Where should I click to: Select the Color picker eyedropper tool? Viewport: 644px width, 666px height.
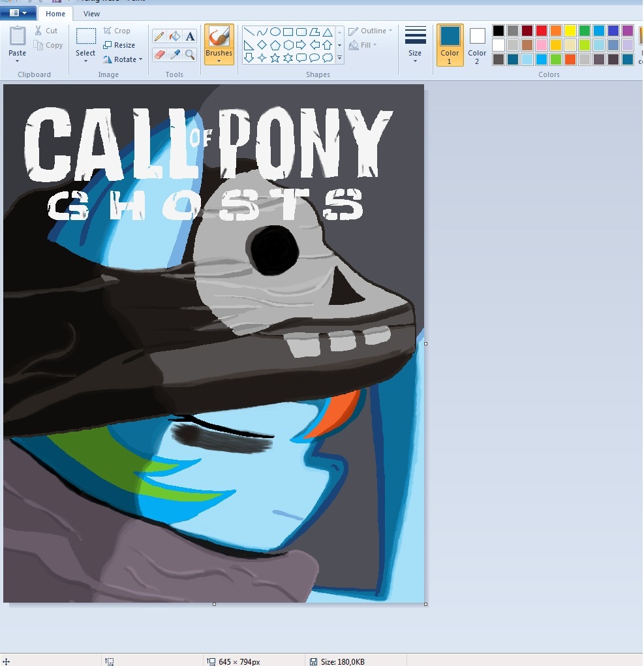pos(174,55)
